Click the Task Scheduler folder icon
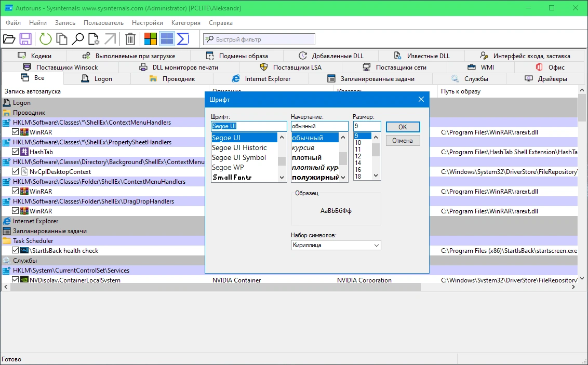 [6, 240]
